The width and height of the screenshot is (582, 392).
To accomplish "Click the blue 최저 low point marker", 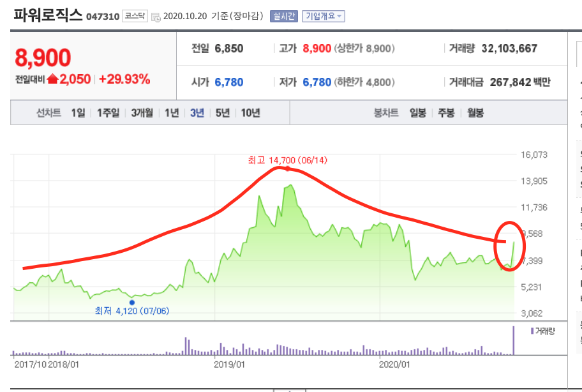I will pos(131,303).
